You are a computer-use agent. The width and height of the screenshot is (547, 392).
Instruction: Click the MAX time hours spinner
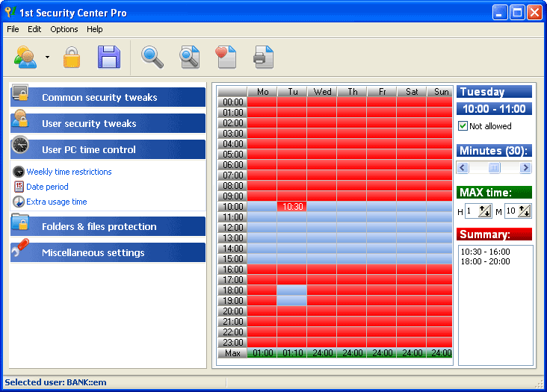(485, 211)
